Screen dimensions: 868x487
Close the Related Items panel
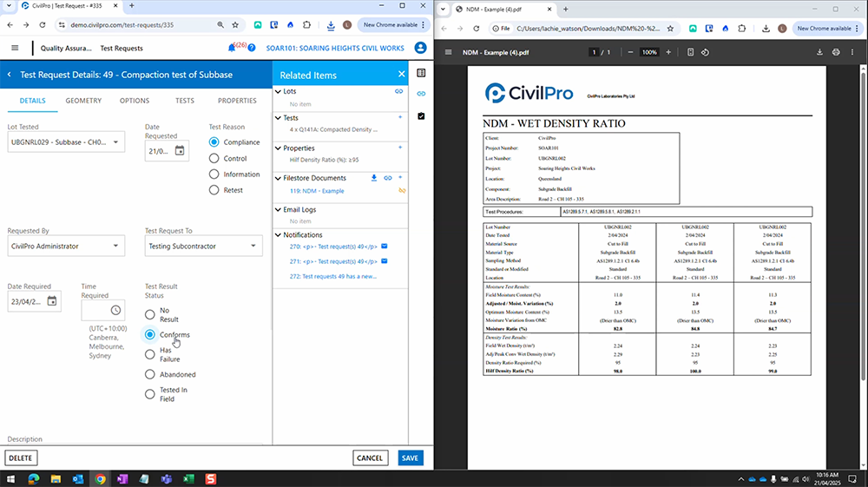tap(401, 74)
